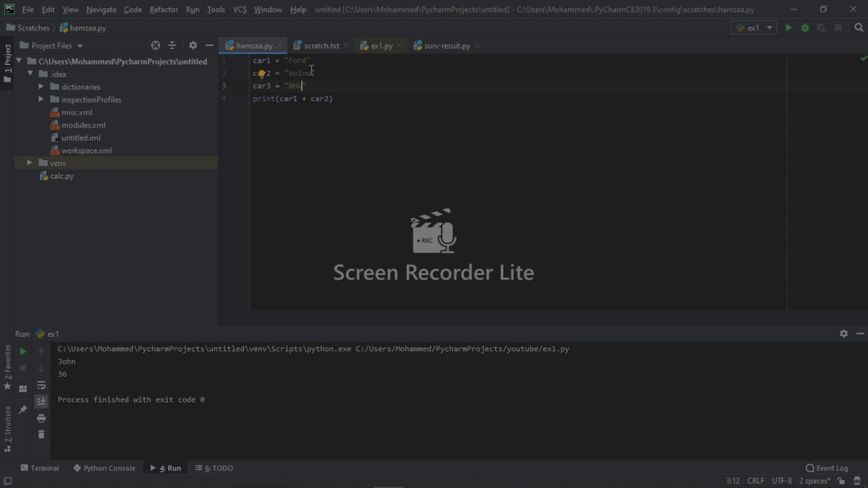Expand the dictionaries folder
The height and width of the screenshot is (488, 868).
pos(41,87)
